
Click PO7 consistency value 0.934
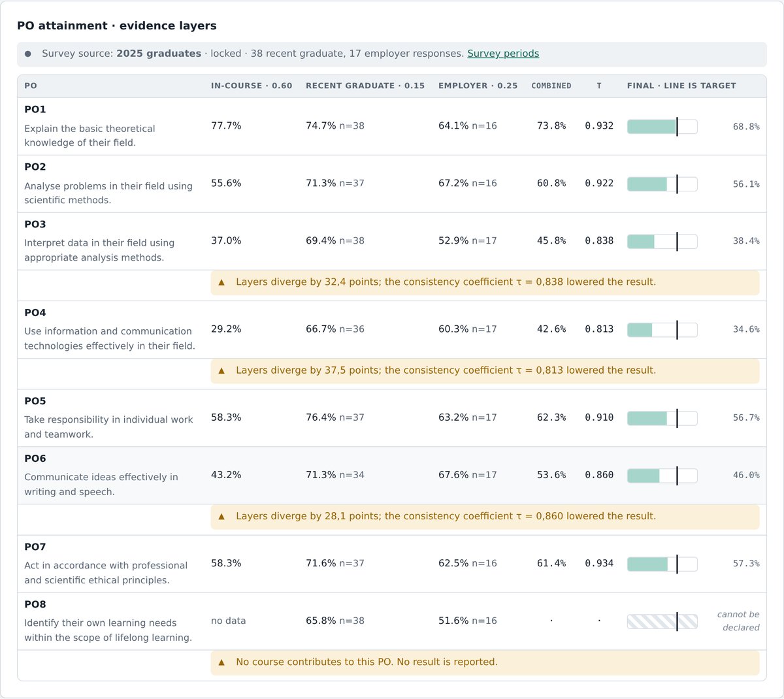pyautogui.click(x=599, y=563)
